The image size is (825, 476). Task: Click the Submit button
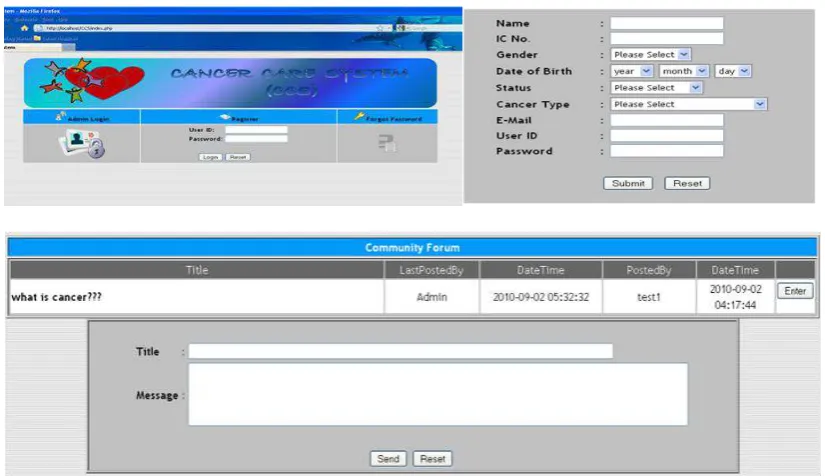point(628,183)
